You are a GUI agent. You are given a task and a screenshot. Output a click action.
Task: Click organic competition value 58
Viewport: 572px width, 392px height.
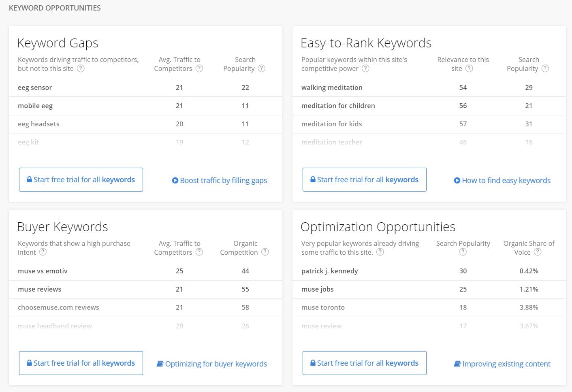click(x=245, y=307)
